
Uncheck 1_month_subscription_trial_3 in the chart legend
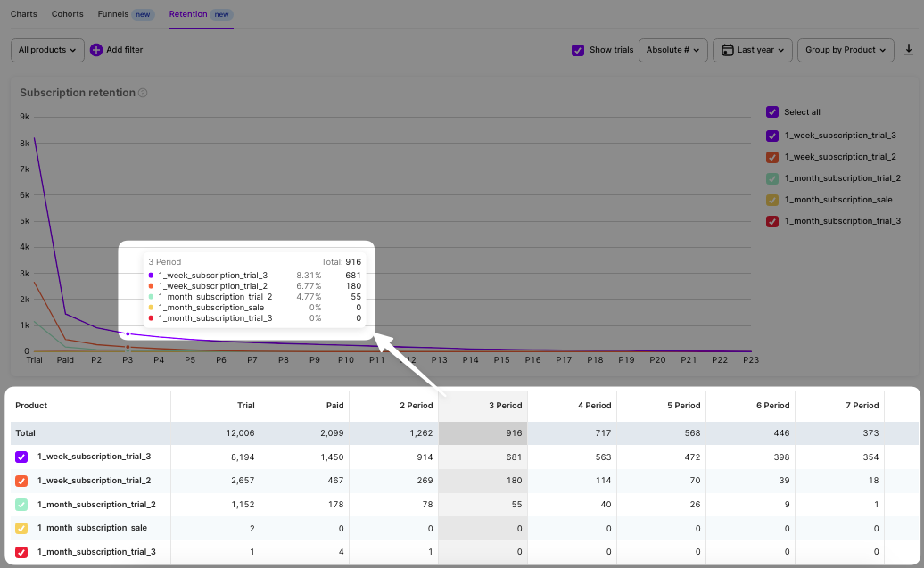pyautogui.click(x=772, y=221)
